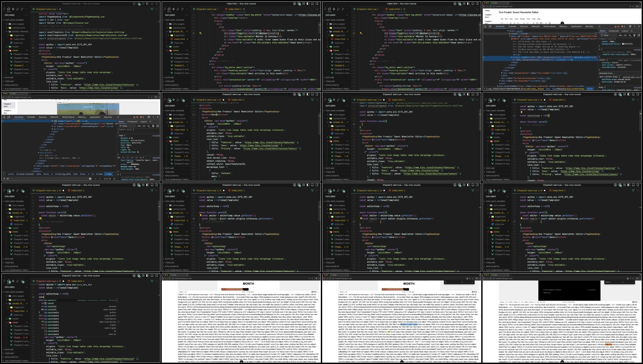Open kebab menu in DevTools showing .logo styles
643x364 pixels.
pyautogui.click(x=154, y=117)
